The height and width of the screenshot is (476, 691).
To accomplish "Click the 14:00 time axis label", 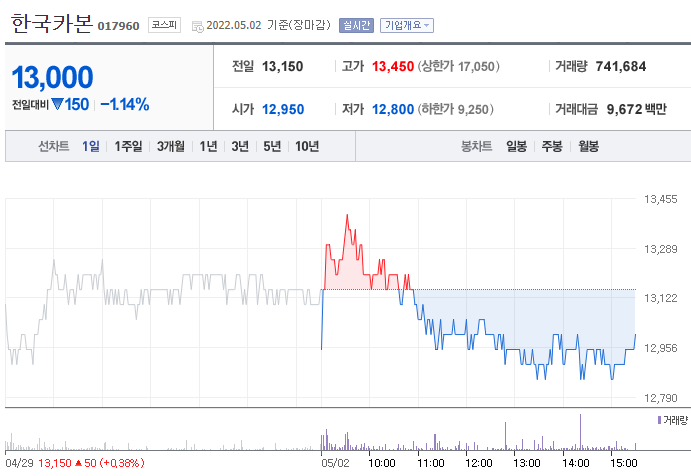I will [576, 463].
